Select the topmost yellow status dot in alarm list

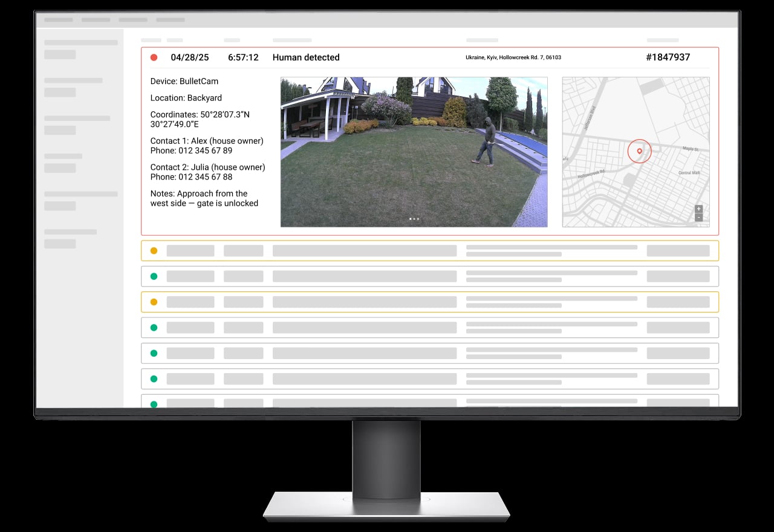coord(154,250)
